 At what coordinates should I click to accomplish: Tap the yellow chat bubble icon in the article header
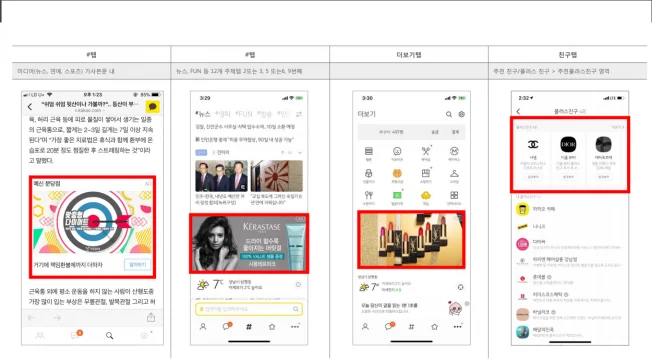(153, 107)
